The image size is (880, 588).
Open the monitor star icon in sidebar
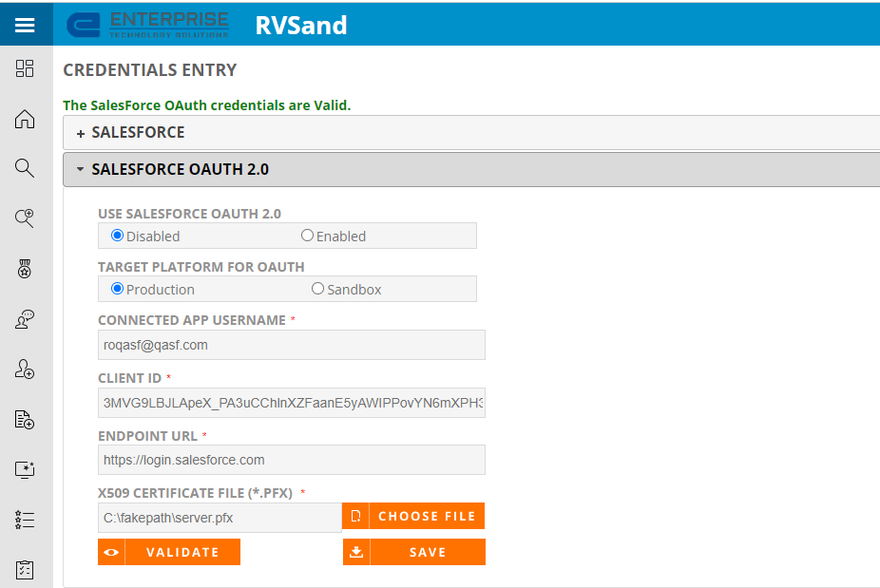25,469
